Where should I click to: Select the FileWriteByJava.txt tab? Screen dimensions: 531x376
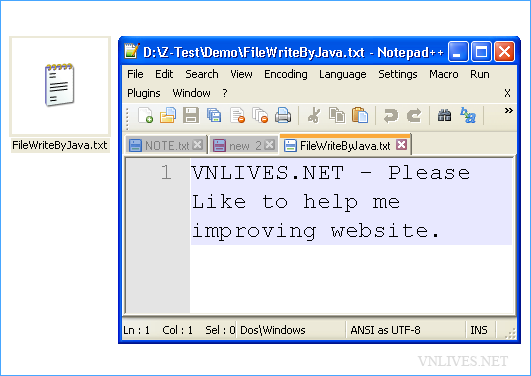pyautogui.click(x=345, y=145)
